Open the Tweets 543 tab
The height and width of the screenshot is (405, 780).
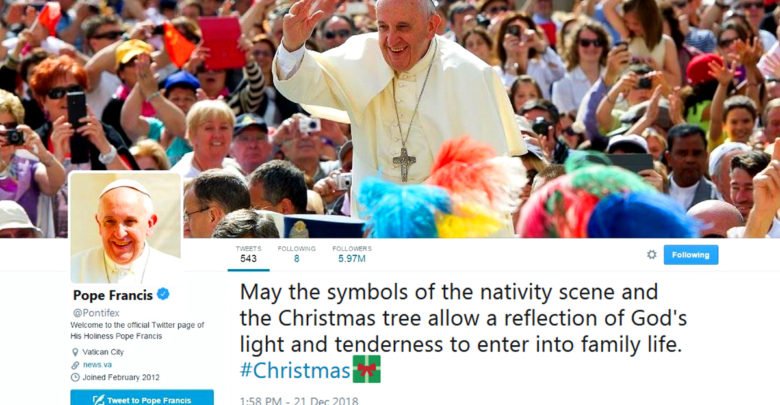(x=248, y=254)
